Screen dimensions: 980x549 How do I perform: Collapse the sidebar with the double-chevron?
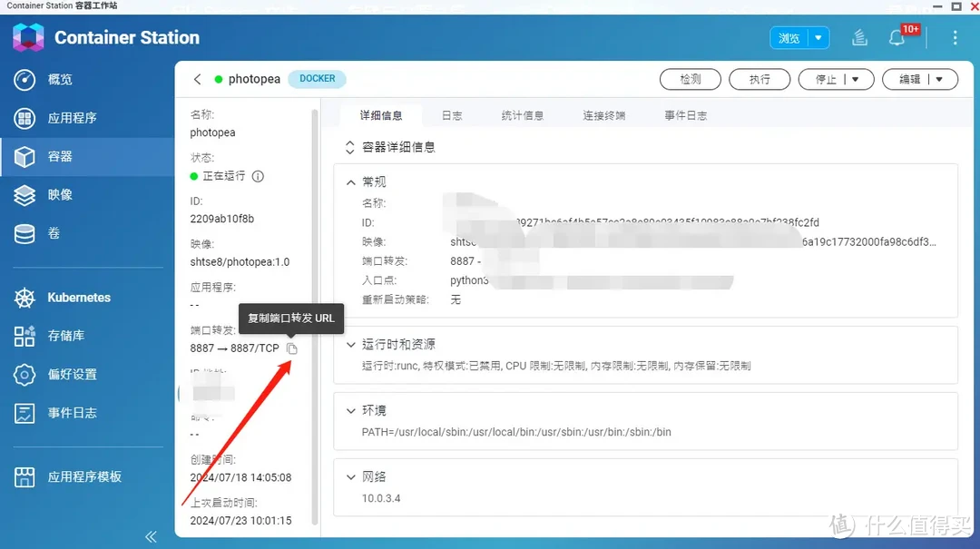(x=151, y=535)
